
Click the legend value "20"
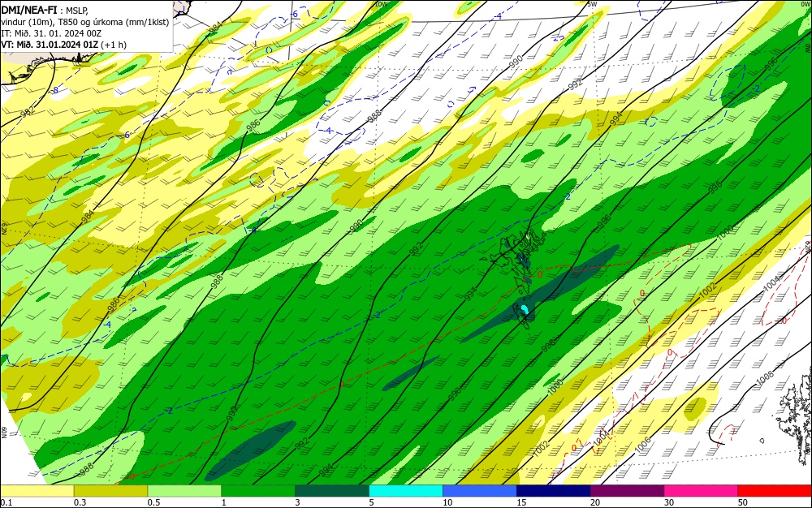(595, 502)
